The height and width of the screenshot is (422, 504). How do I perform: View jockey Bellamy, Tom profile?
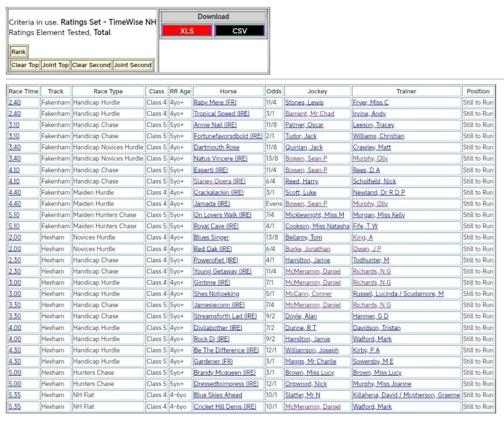pyautogui.click(x=304, y=237)
